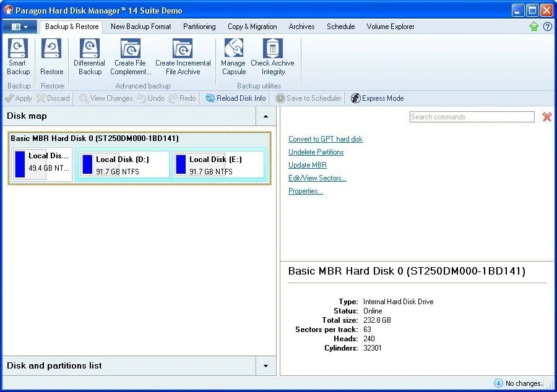This screenshot has height=392, width=557.
Task: Go to Archives tab
Action: (301, 27)
